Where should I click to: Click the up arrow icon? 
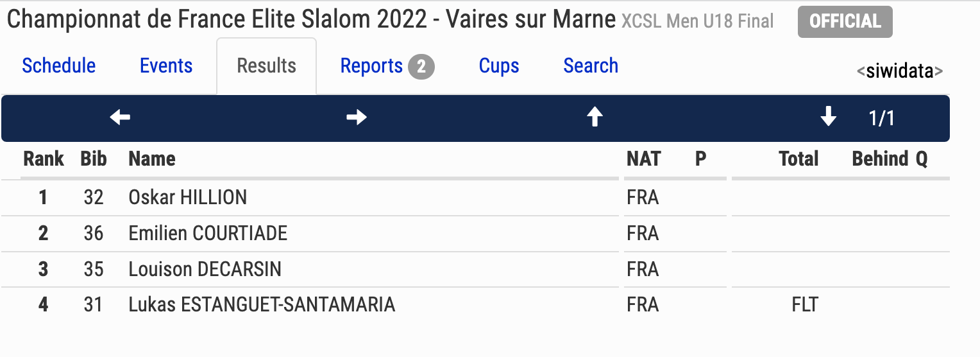tap(595, 118)
